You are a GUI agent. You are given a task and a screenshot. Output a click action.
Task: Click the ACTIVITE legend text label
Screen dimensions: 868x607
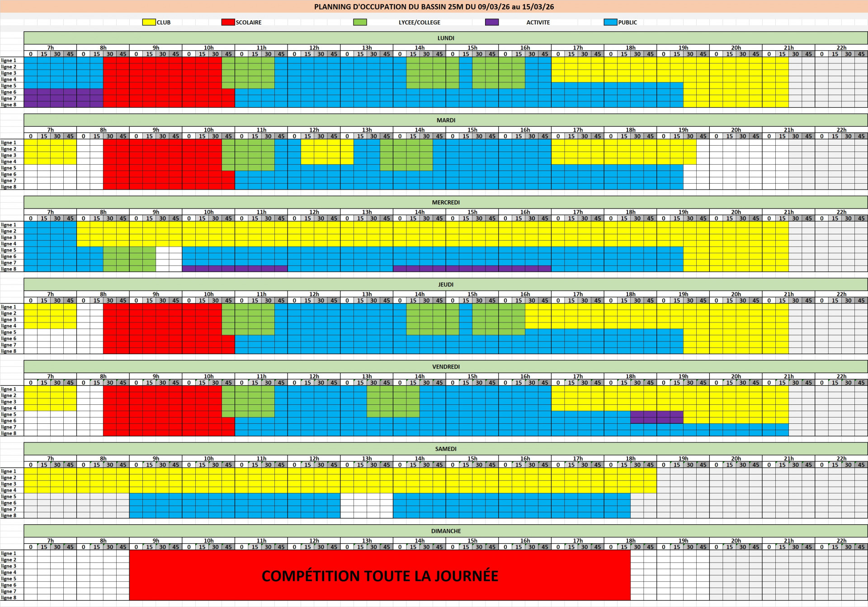click(538, 22)
